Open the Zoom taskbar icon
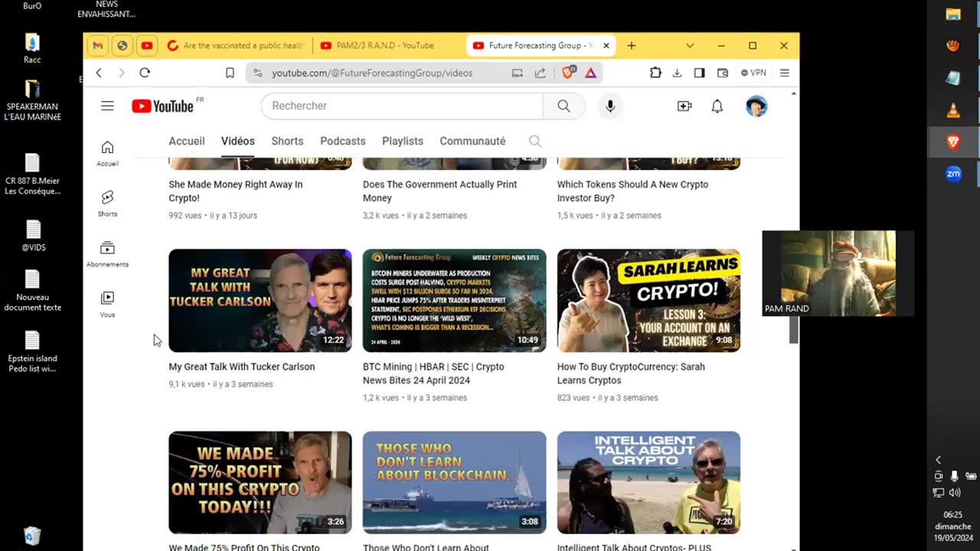980x551 pixels. pyautogui.click(x=953, y=174)
